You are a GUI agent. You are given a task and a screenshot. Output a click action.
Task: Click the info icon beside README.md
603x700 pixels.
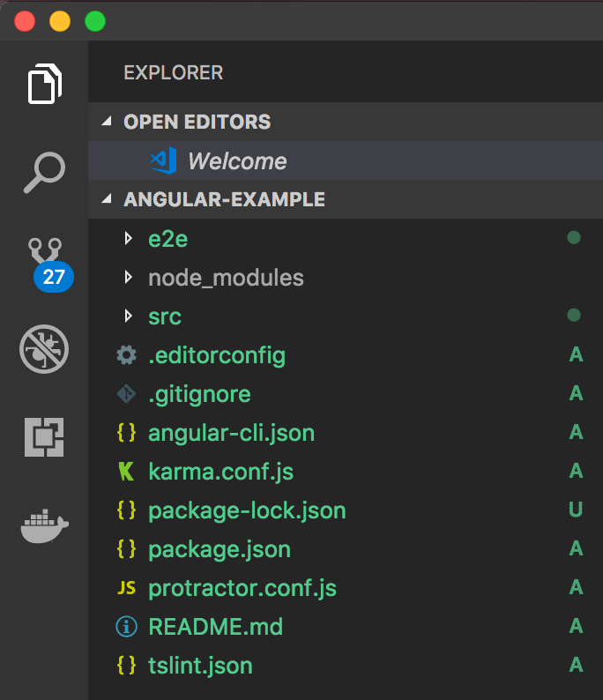(x=126, y=627)
